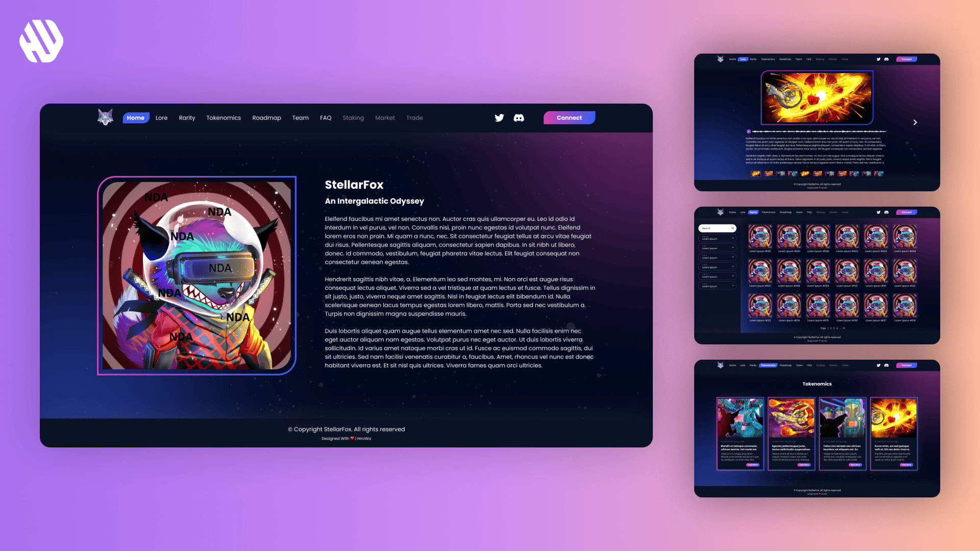Screen dimensions: 980x551
Task: Select the Staking tab in navigation
Action: 353,118
